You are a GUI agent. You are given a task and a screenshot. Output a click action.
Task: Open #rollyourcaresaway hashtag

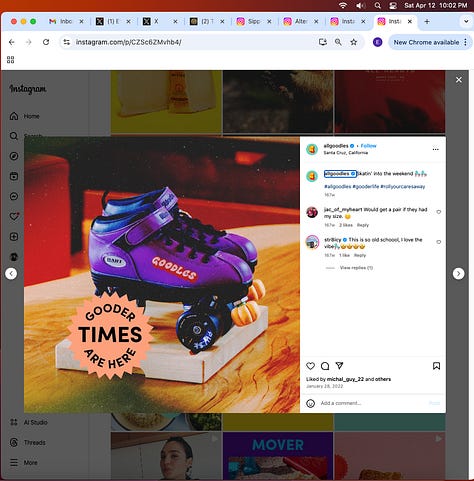pyautogui.click(x=403, y=186)
